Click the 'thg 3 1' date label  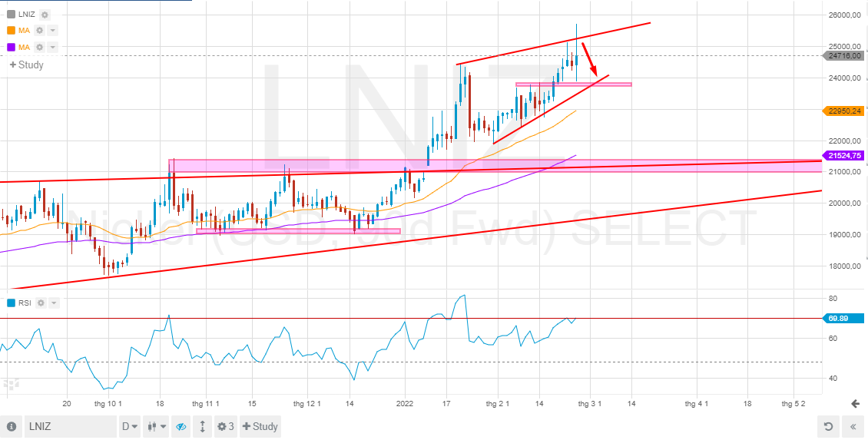tap(590, 404)
